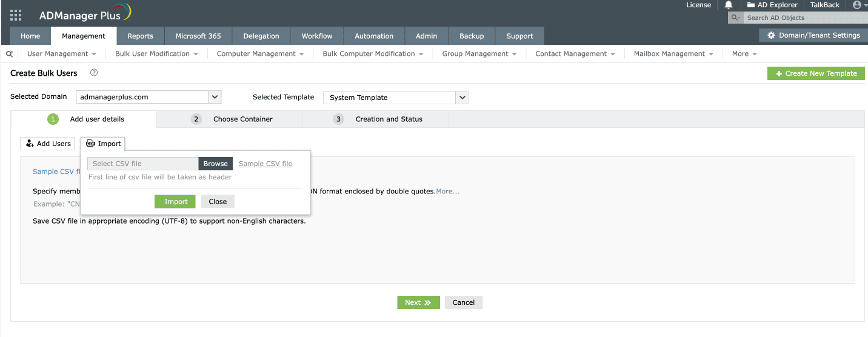The height and width of the screenshot is (337, 868).
Task: Click the Select CSV file field
Action: 143,164
